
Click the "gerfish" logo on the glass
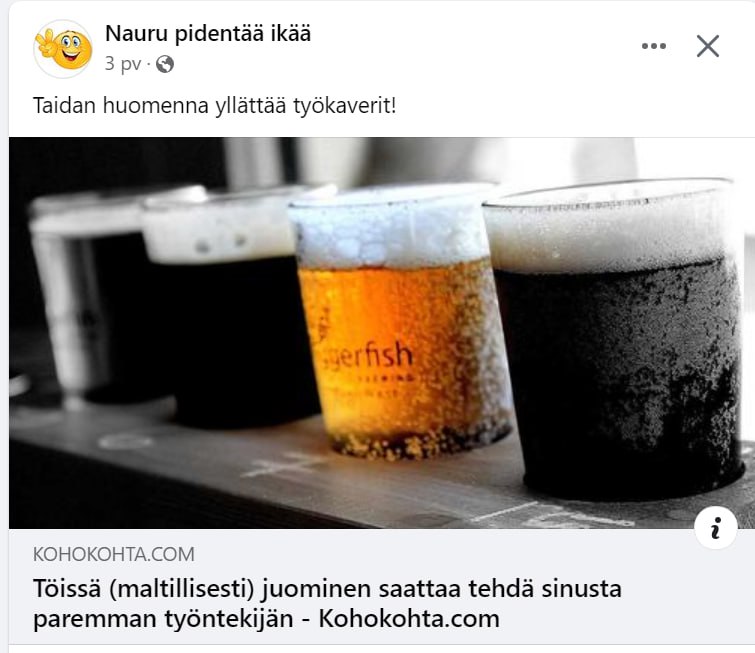tap(366, 355)
